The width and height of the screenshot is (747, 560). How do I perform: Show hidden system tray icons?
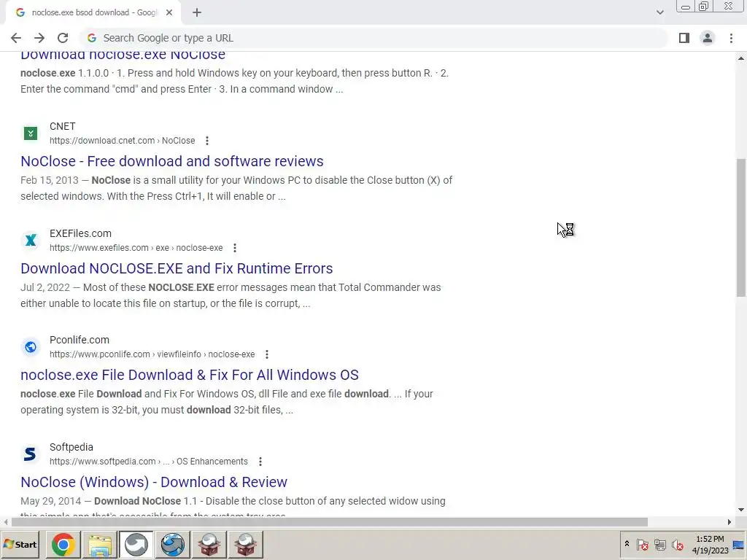coord(627,544)
